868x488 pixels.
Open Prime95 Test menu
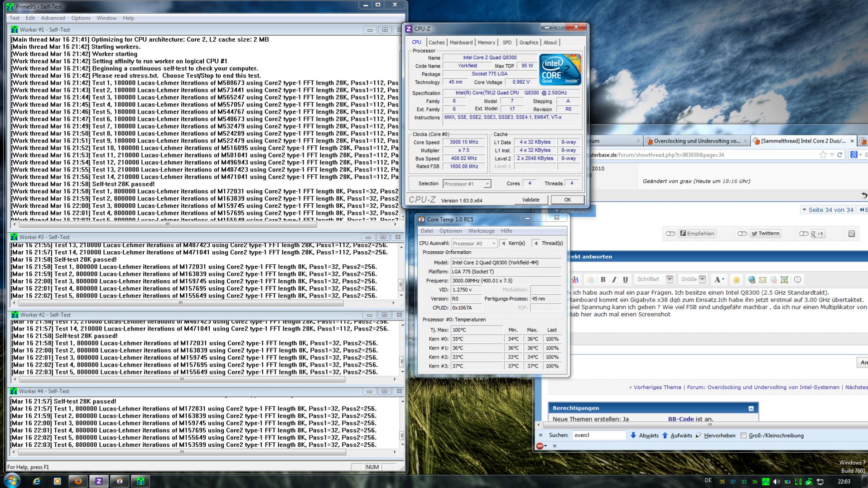[x=14, y=18]
